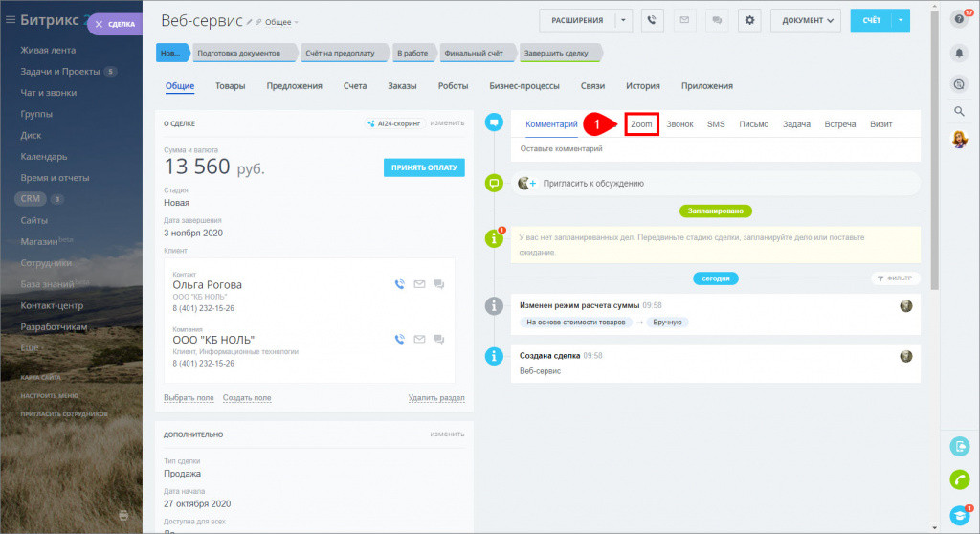Open the timeline Фильтр button
The width and height of the screenshot is (980, 534).
[896, 278]
